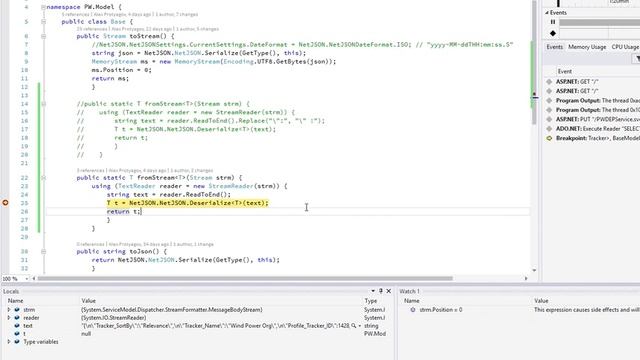
Task: Collapse the public class Base region
Action: click(x=43, y=22)
